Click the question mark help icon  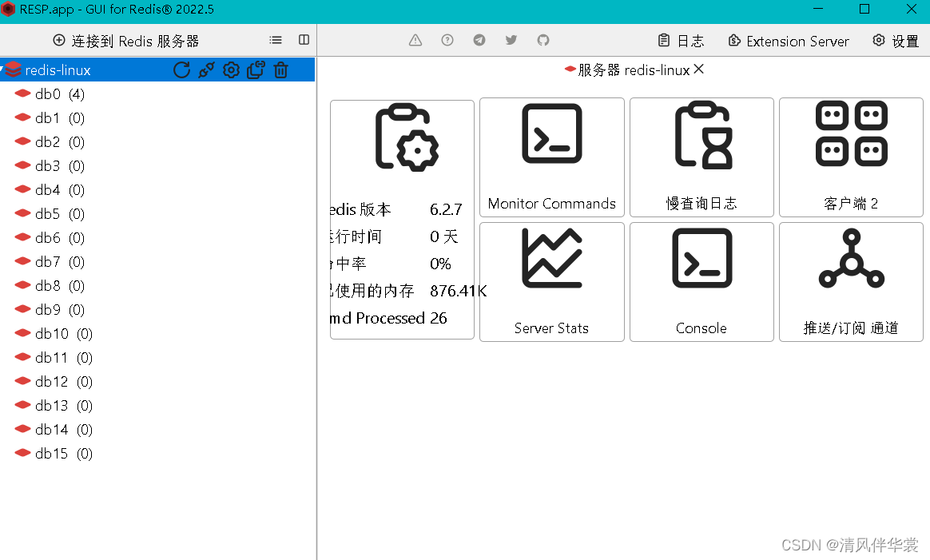click(x=447, y=40)
